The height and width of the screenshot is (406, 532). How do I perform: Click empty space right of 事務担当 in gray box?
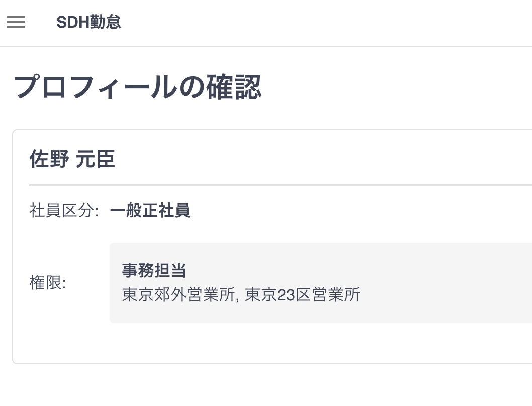[352, 271]
